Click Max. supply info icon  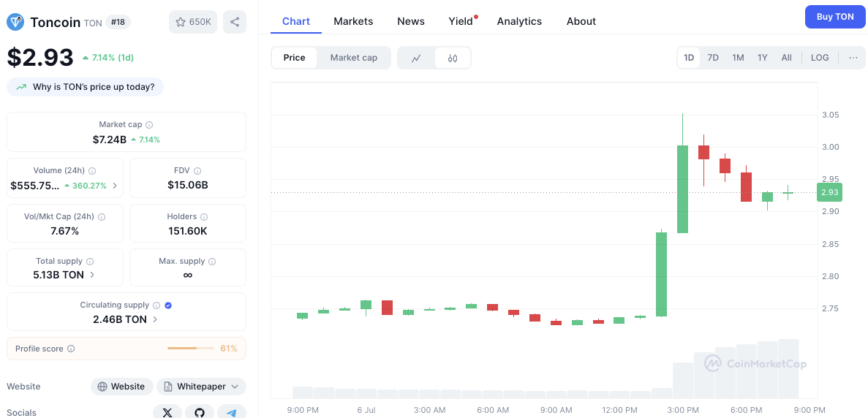[x=213, y=261]
